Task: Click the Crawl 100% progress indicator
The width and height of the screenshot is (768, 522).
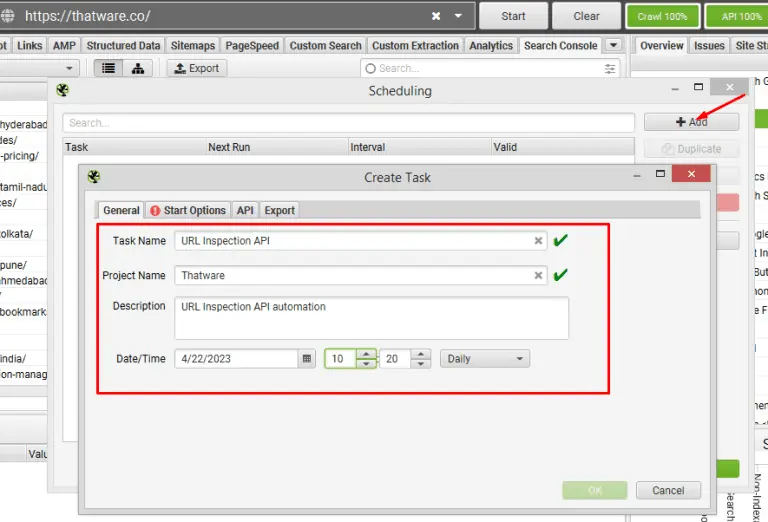Action: [x=662, y=16]
